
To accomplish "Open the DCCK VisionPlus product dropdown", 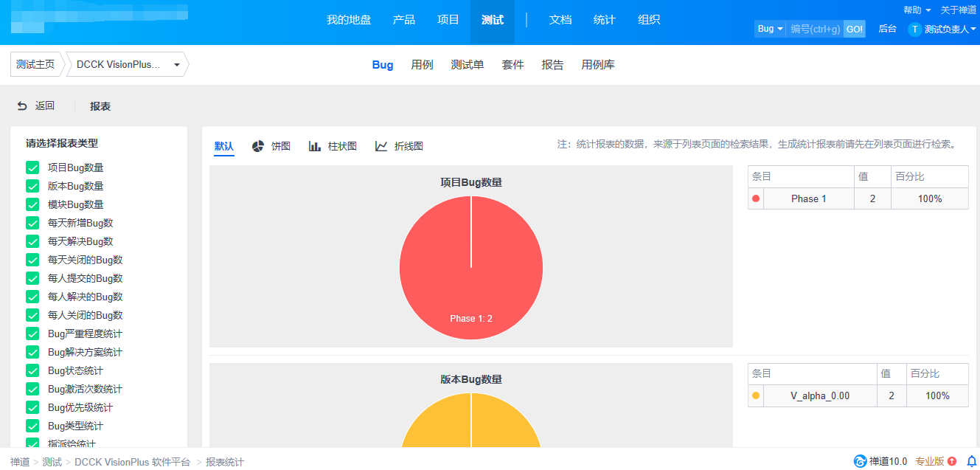I will pyautogui.click(x=128, y=65).
